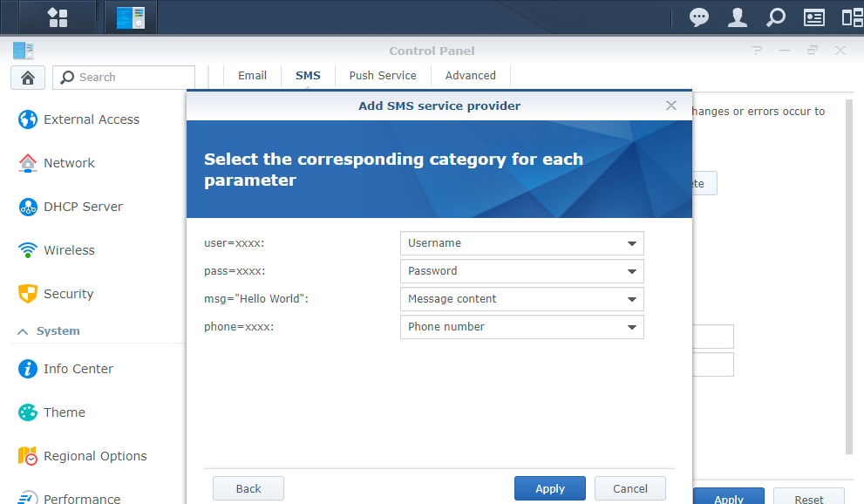The width and height of the screenshot is (864, 504).
Task: Click the top bar search magnifier icon
Action: [x=775, y=17]
